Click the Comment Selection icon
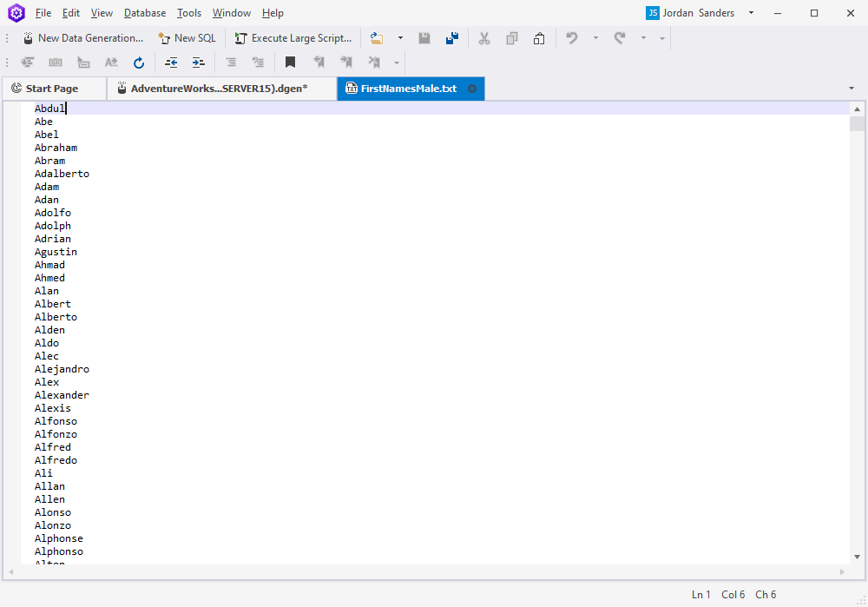 pos(231,63)
